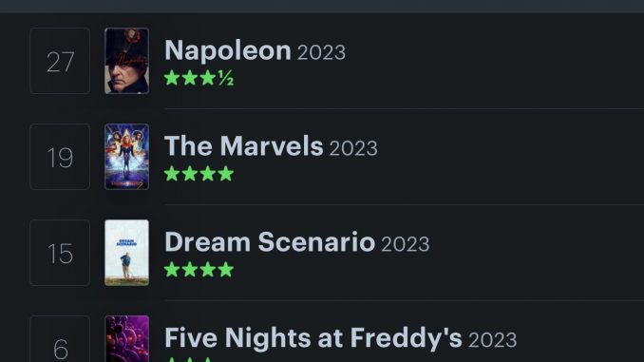644x362 pixels.
Task: Click 2023 year next to Dream Scenario
Action: click(406, 244)
